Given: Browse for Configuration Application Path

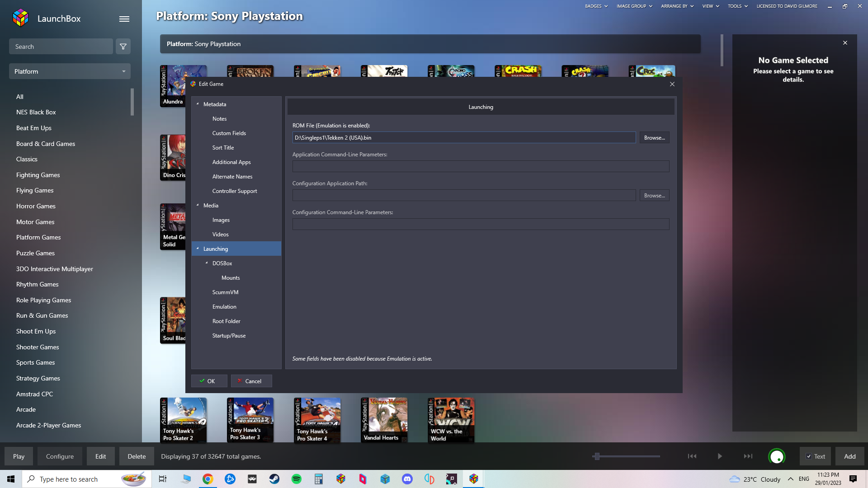Looking at the screenshot, I should tap(654, 196).
